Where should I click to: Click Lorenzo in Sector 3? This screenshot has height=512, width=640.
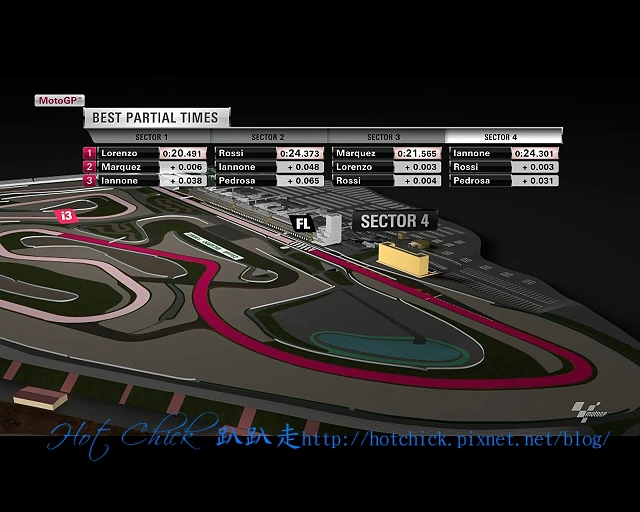tap(354, 167)
